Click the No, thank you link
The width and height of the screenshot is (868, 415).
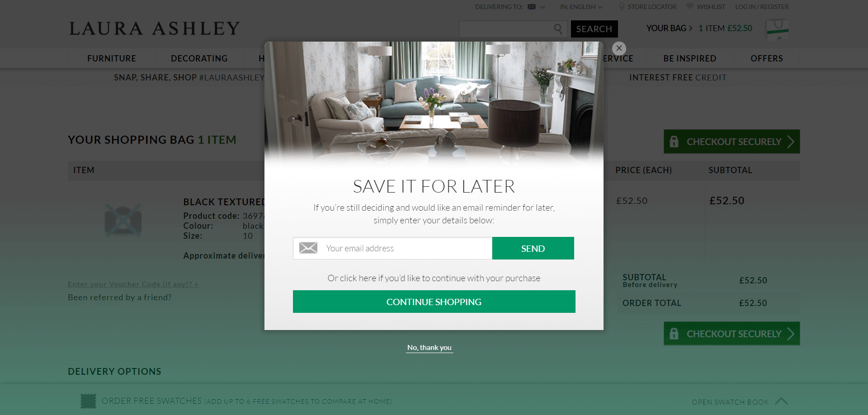point(429,347)
